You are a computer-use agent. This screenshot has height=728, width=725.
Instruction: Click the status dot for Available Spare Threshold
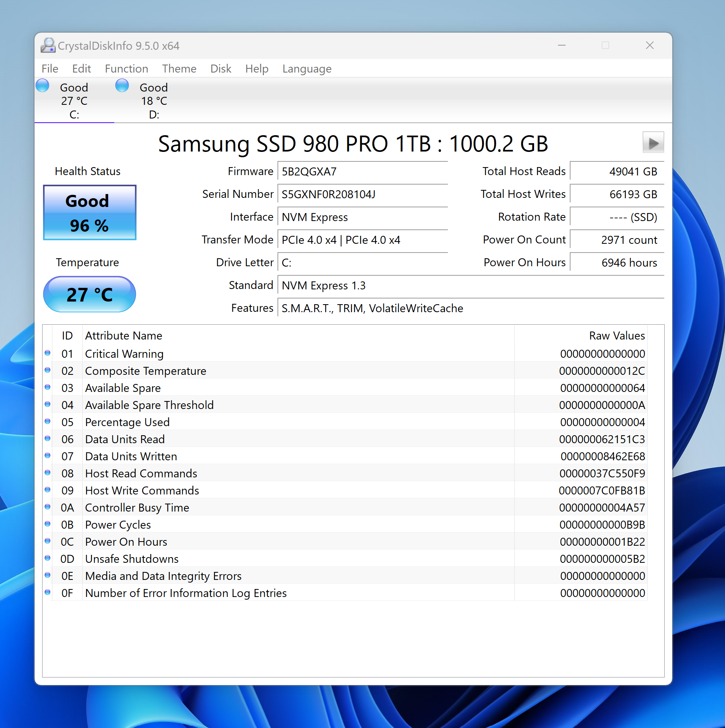[47, 404]
